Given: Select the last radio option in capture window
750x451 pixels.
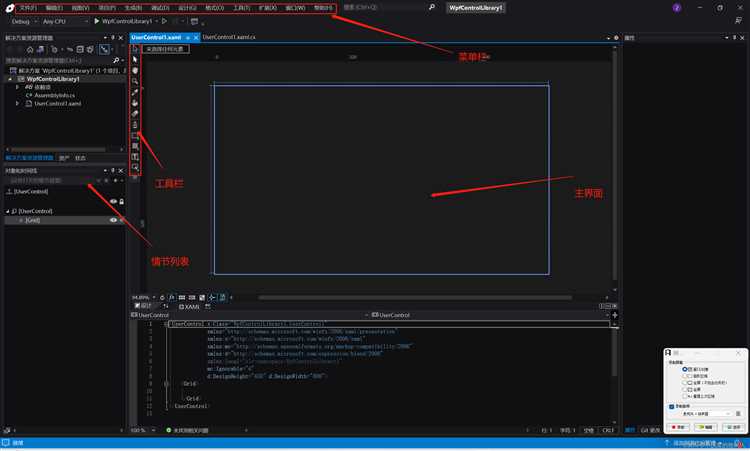Looking at the screenshot, I should point(684,396).
